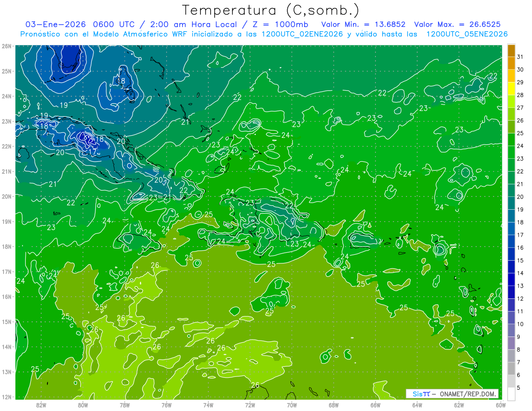Click the teal swatch between 19 and 20

pyautogui.click(x=511, y=204)
